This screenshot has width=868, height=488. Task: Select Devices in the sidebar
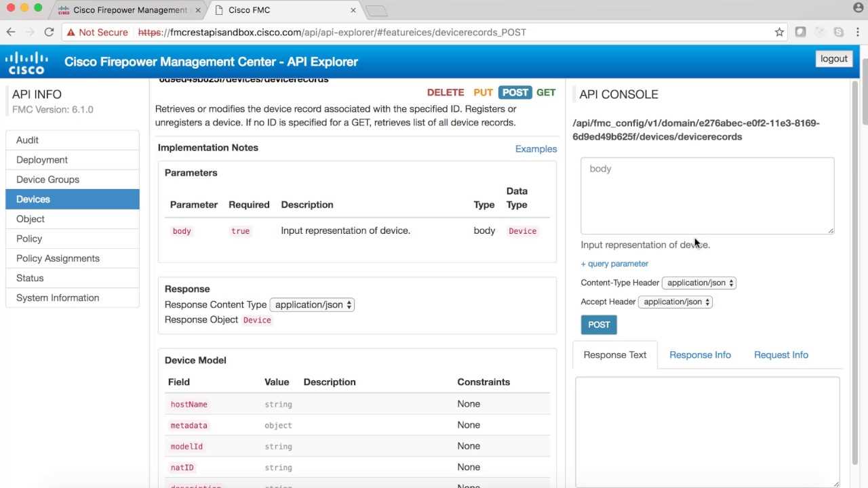pos(73,199)
